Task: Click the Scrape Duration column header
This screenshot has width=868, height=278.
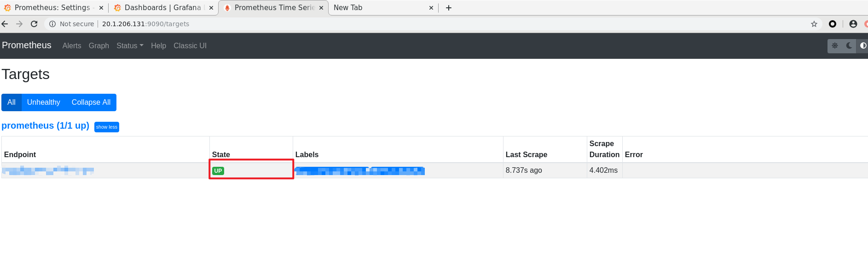Action: [x=604, y=149]
